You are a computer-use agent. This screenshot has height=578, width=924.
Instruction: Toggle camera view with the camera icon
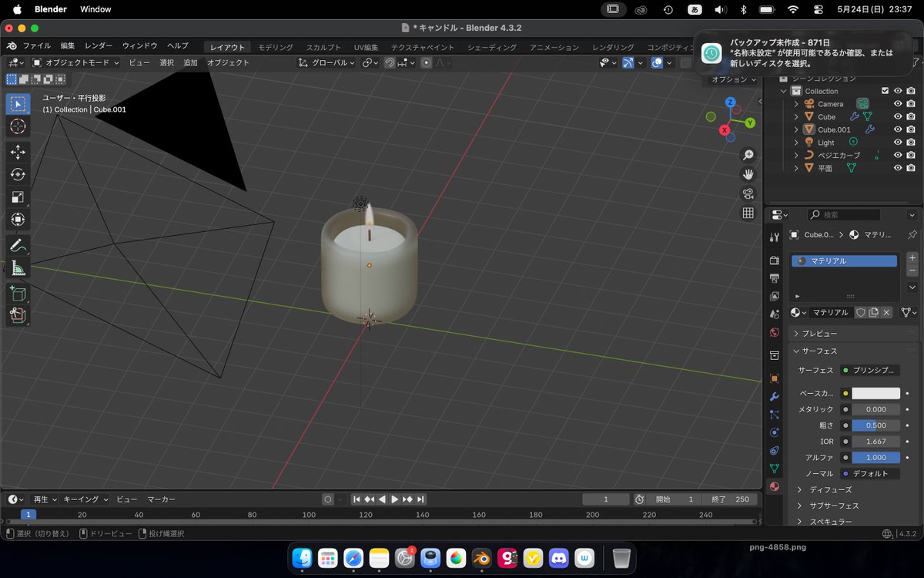coord(748,194)
